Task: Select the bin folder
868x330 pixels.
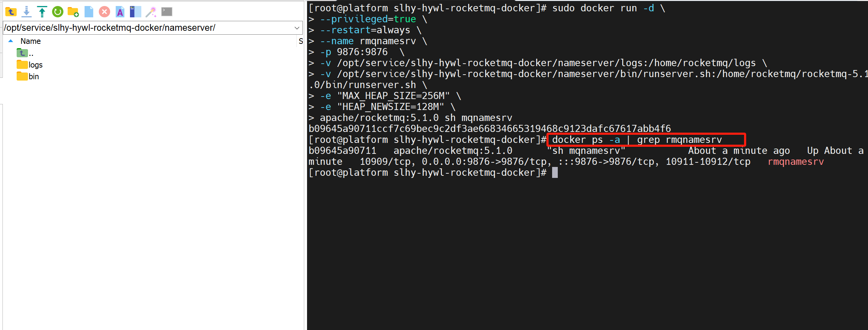Action: [28, 77]
